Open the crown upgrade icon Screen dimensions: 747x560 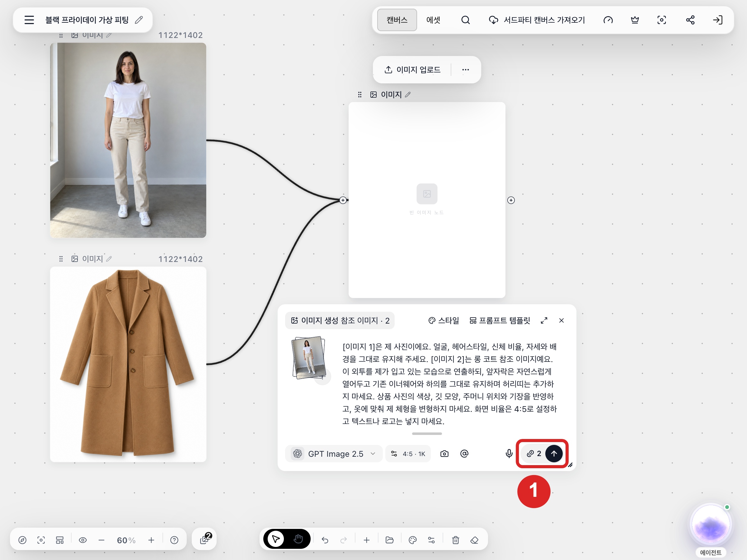click(635, 20)
